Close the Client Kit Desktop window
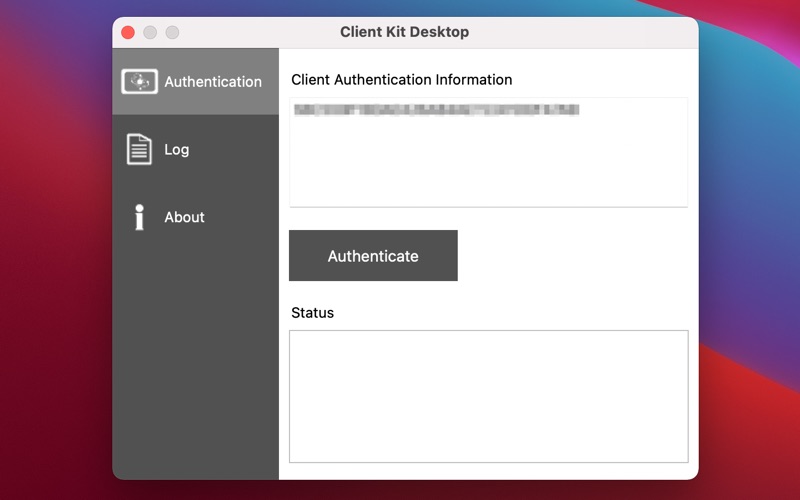This screenshot has width=800, height=500. point(128,32)
